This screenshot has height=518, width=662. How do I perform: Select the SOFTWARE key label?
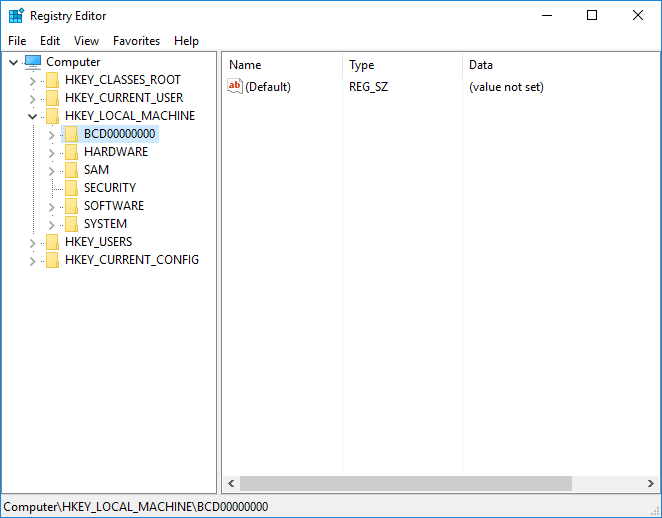click(114, 206)
